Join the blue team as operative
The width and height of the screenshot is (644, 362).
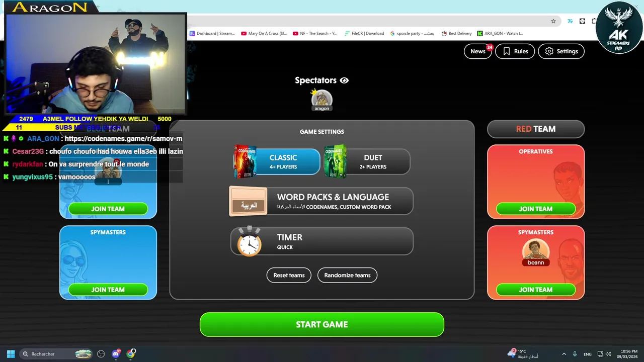[108, 209]
